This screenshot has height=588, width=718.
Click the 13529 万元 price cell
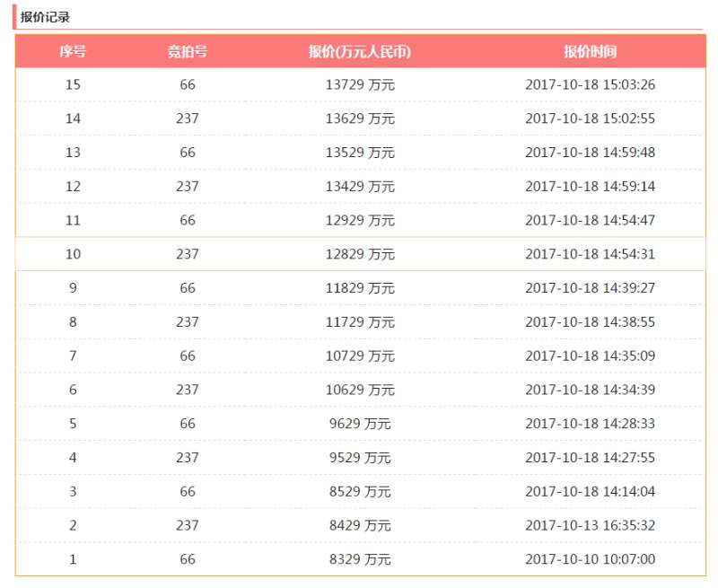tap(360, 153)
